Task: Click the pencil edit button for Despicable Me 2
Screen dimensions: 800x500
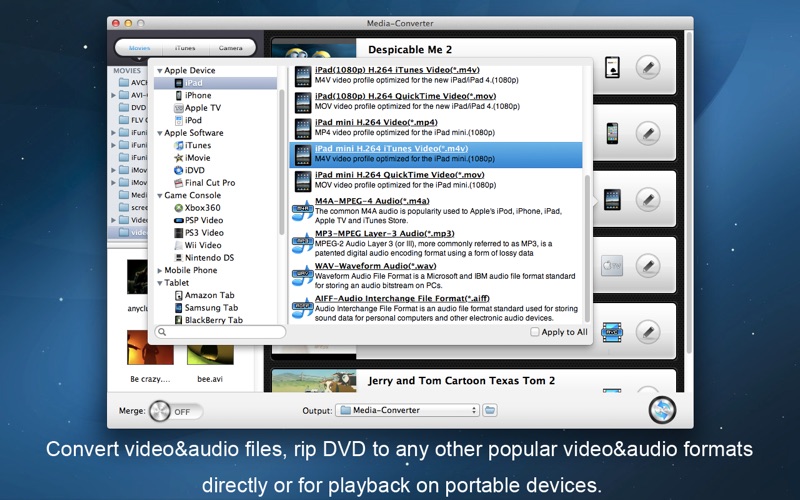Action: (648, 67)
